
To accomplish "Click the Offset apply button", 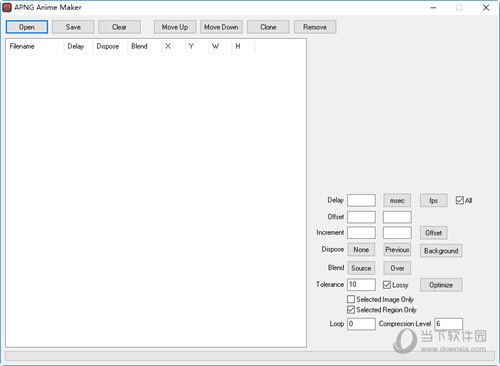I will click(433, 233).
